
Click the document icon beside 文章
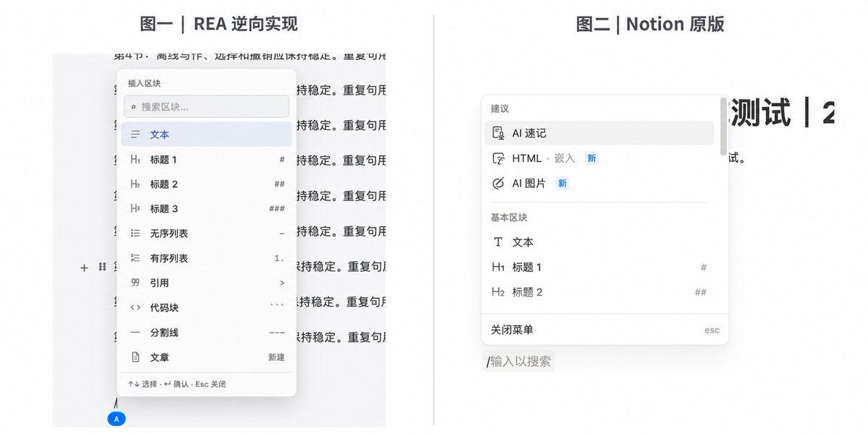[x=135, y=357]
